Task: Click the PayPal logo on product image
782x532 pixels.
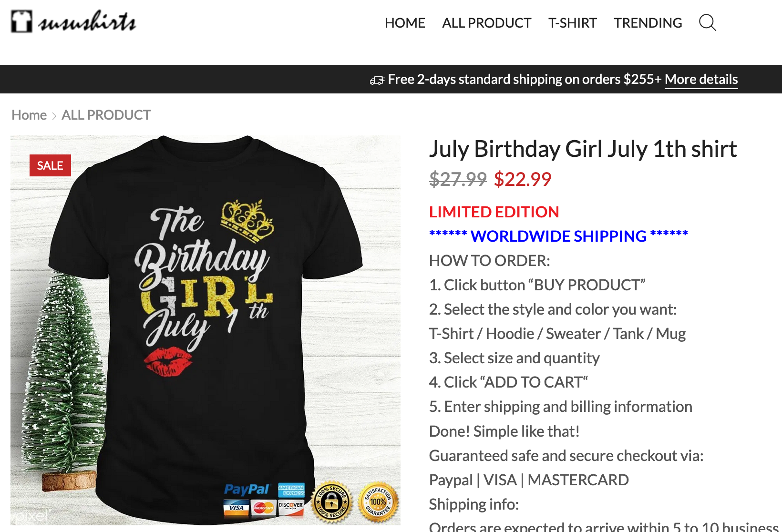Action: coord(247,490)
